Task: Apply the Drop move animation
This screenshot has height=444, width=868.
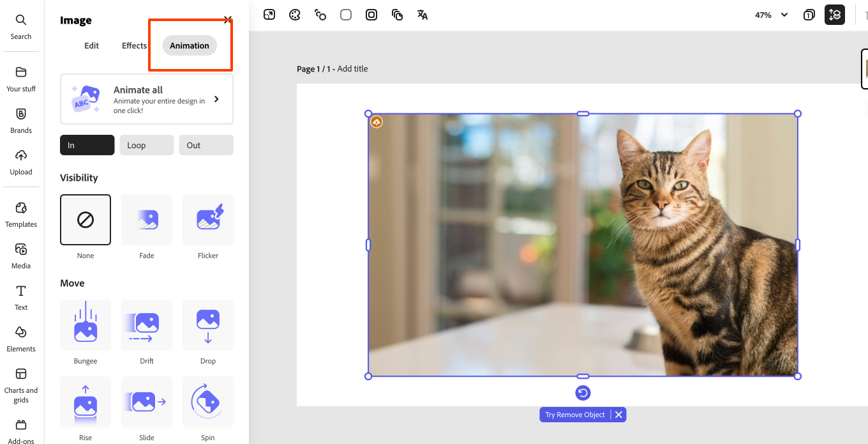Action: click(x=208, y=325)
